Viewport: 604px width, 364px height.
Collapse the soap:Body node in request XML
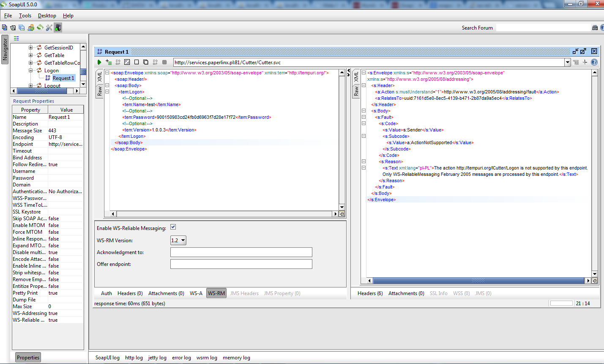click(107, 85)
